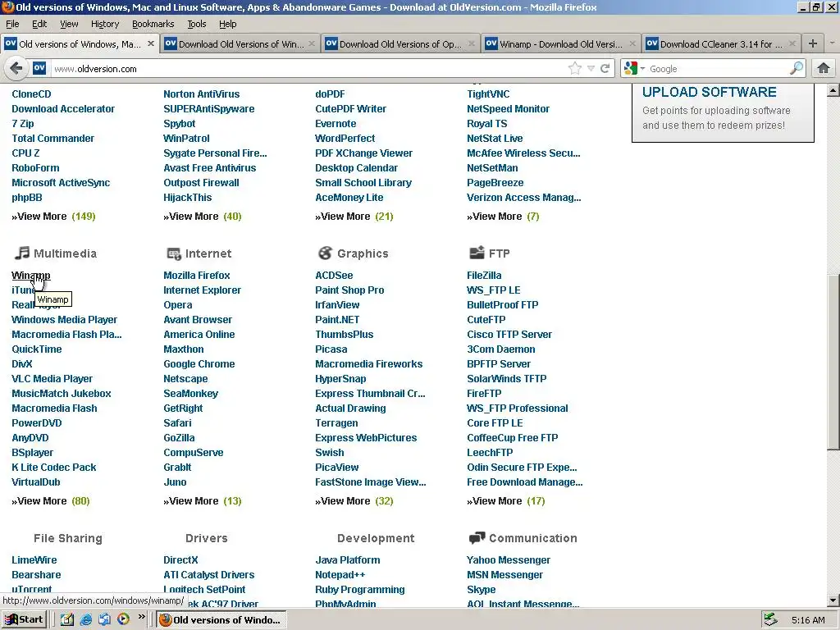
Task: Open the Bookmarks menu
Action: pyautogui.click(x=153, y=24)
